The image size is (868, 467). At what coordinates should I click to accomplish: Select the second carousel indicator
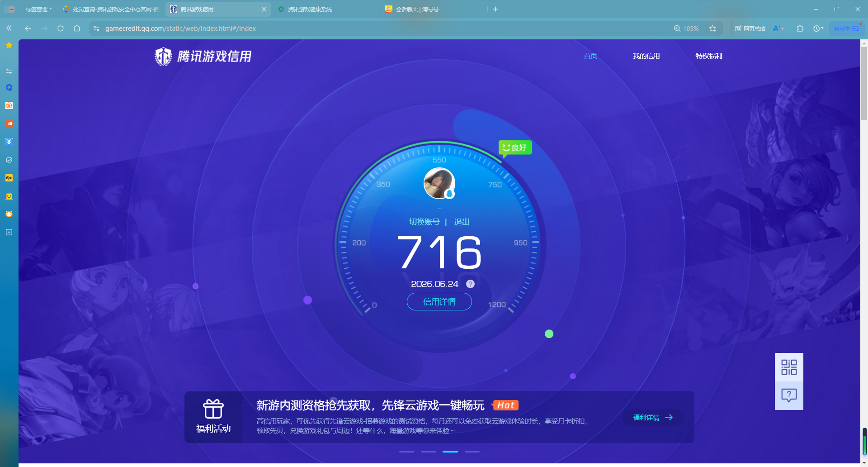pyautogui.click(x=429, y=451)
